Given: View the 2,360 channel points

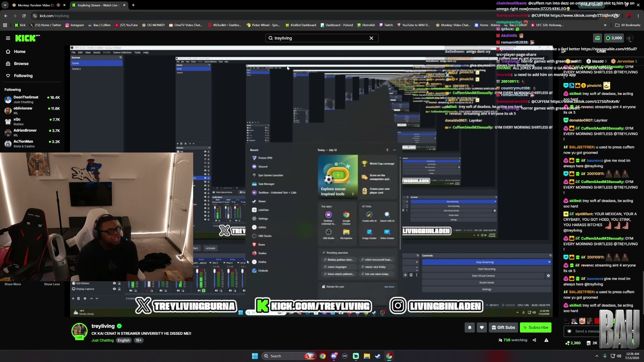Looking at the screenshot, I should (573, 343).
